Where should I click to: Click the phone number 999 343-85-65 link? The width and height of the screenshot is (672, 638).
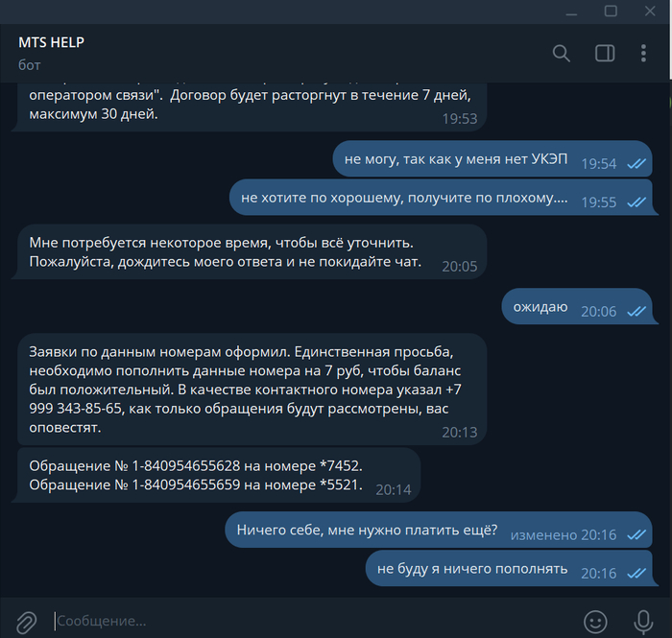[x=84, y=407]
